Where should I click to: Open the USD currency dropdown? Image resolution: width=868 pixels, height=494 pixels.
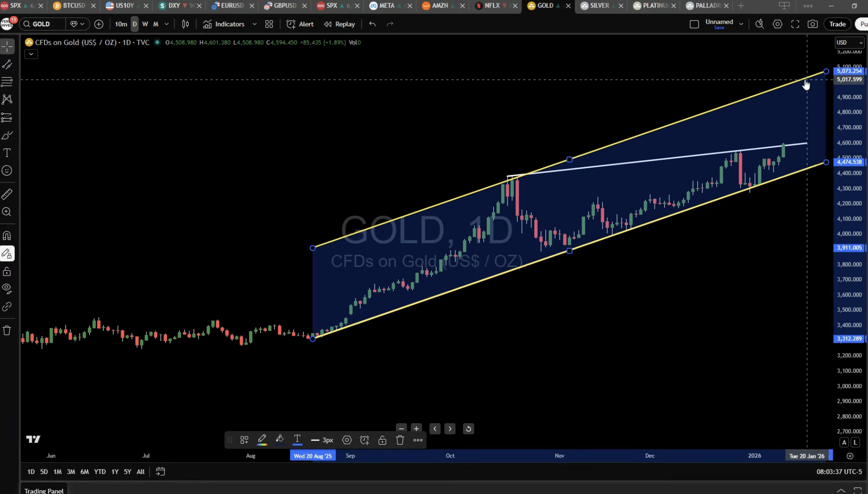(x=849, y=42)
